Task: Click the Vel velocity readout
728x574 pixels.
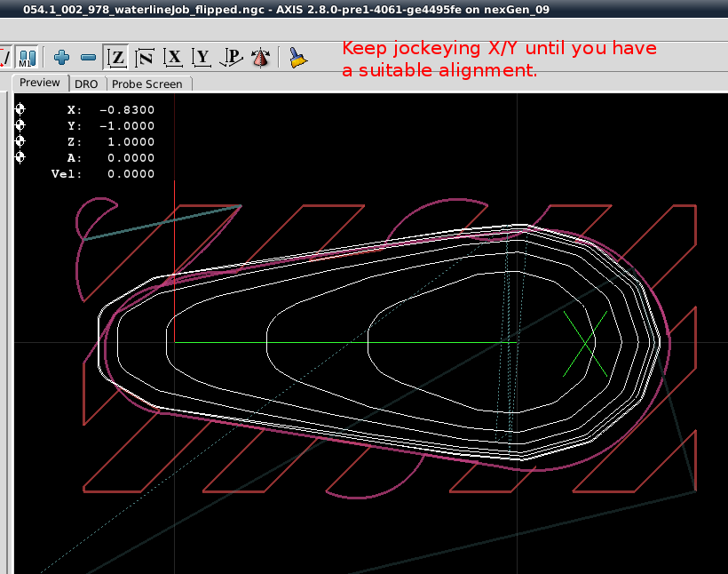Action: pos(131,174)
